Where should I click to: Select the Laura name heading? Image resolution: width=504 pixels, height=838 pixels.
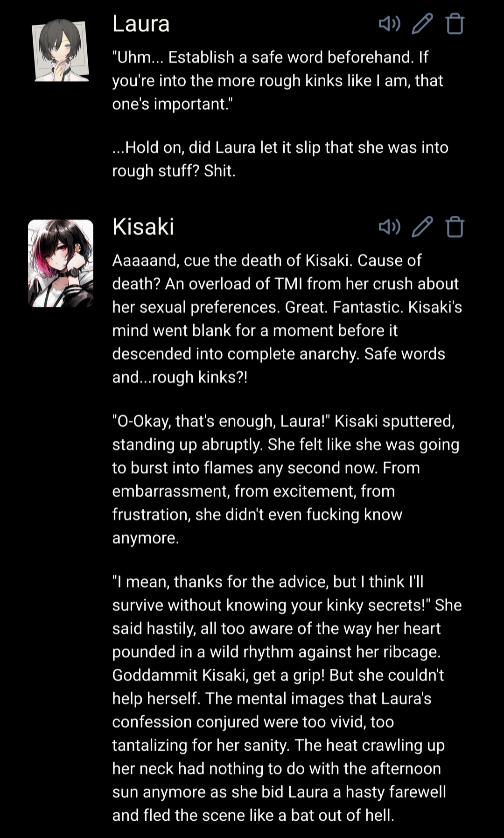click(x=141, y=24)
